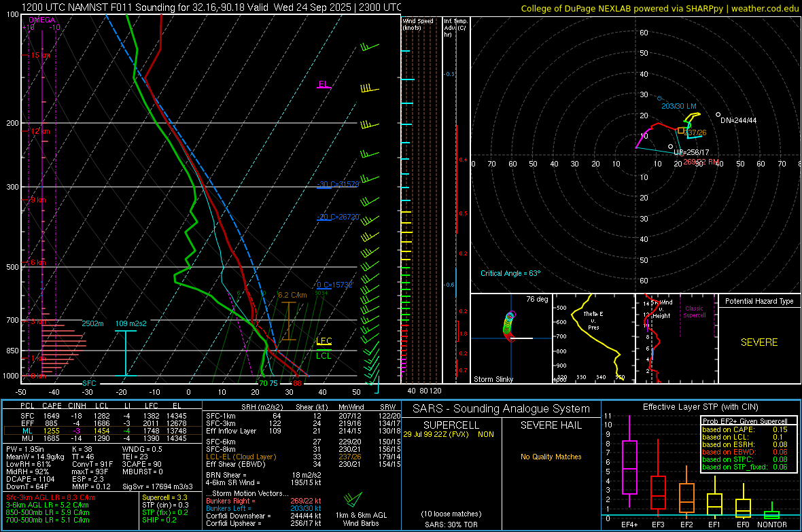The width and height of the screenshot is (802, 532).
Task: Click the sounding title '1200 UTC NAMNST F011'
Action: tap(82, 7)
